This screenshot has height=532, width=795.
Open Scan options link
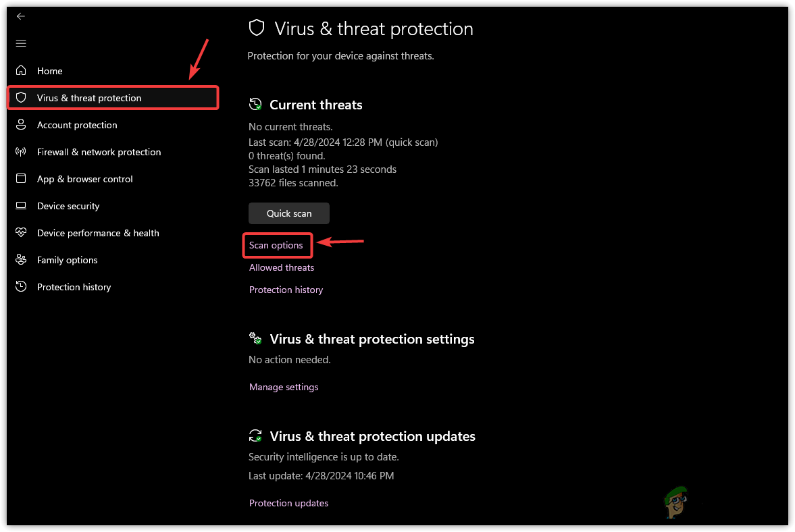click(276, 245)
